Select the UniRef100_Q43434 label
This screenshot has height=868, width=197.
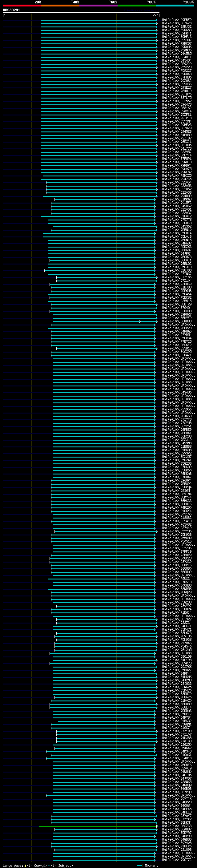pyautogui.click(x=176, y=60)
